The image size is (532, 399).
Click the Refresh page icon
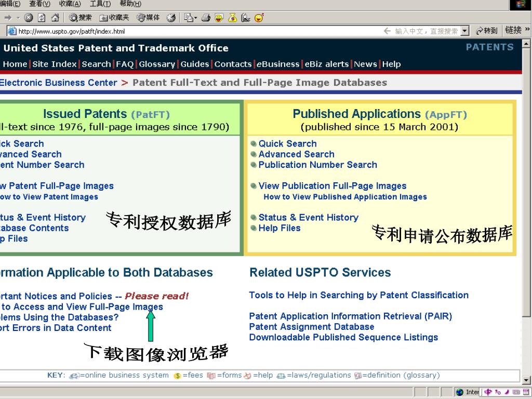click(42, 18)
